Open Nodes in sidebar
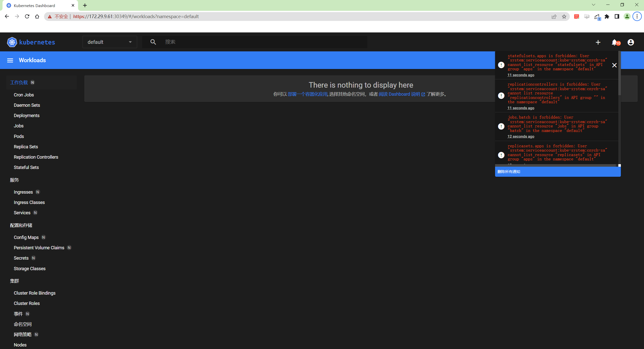 (20, 345)
